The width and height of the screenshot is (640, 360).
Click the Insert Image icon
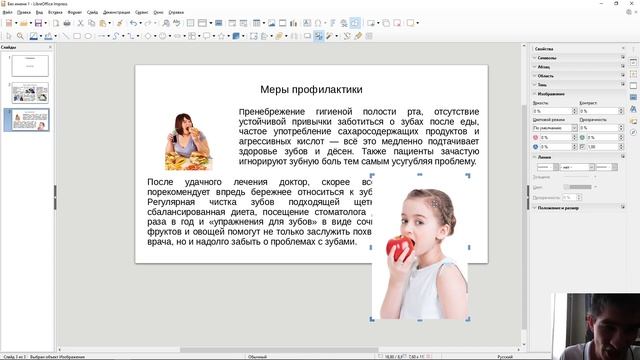271,23
